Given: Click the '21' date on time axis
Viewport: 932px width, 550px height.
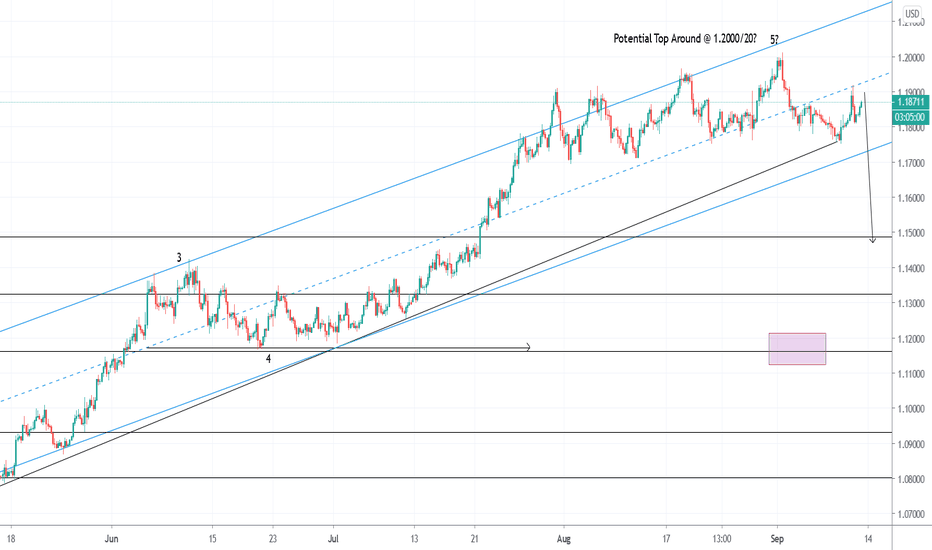Looking at the screenshot, I should tap(474, 539).
